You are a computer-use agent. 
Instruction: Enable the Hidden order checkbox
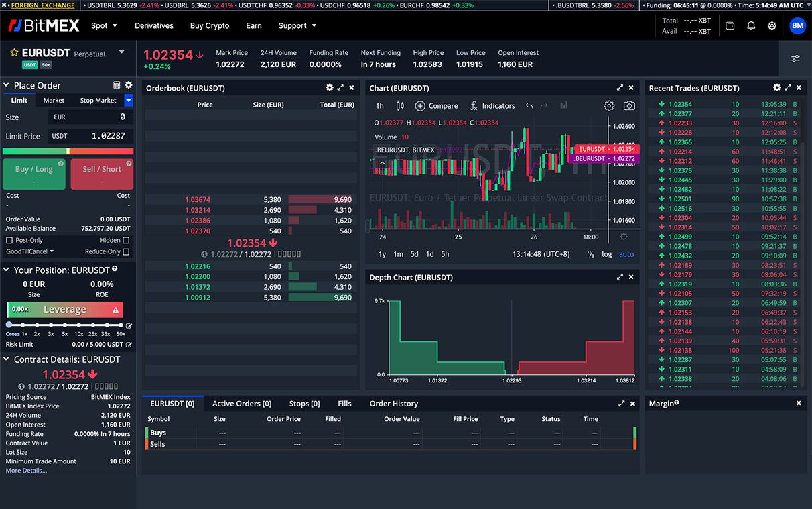[x=125, y=240]
